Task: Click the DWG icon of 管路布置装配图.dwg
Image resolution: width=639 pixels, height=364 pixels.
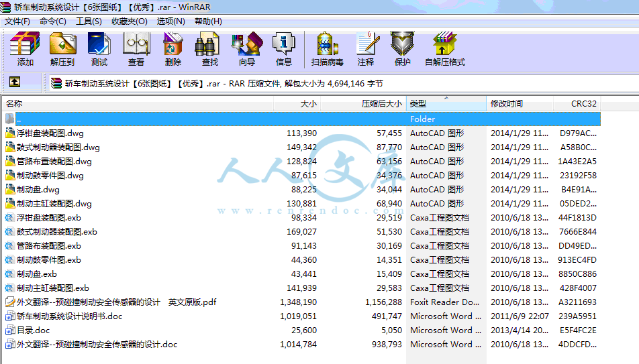Action: [10, 162]
